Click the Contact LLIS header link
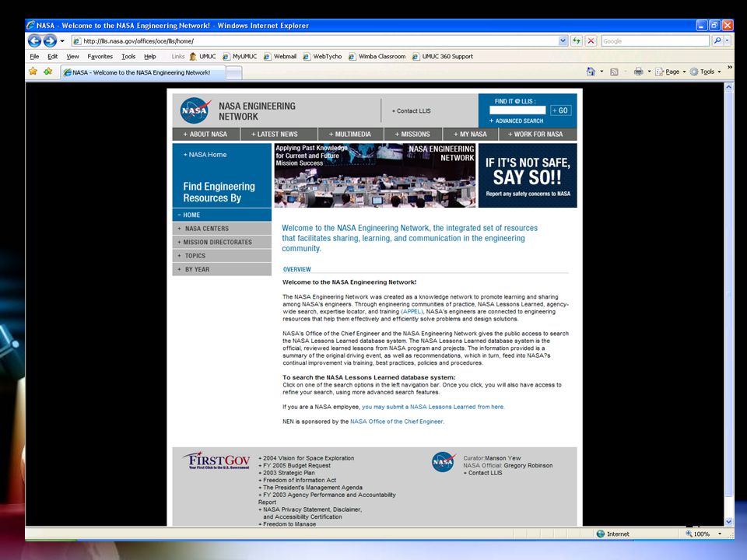Screen dimensions: 747x560 (411, 111)
